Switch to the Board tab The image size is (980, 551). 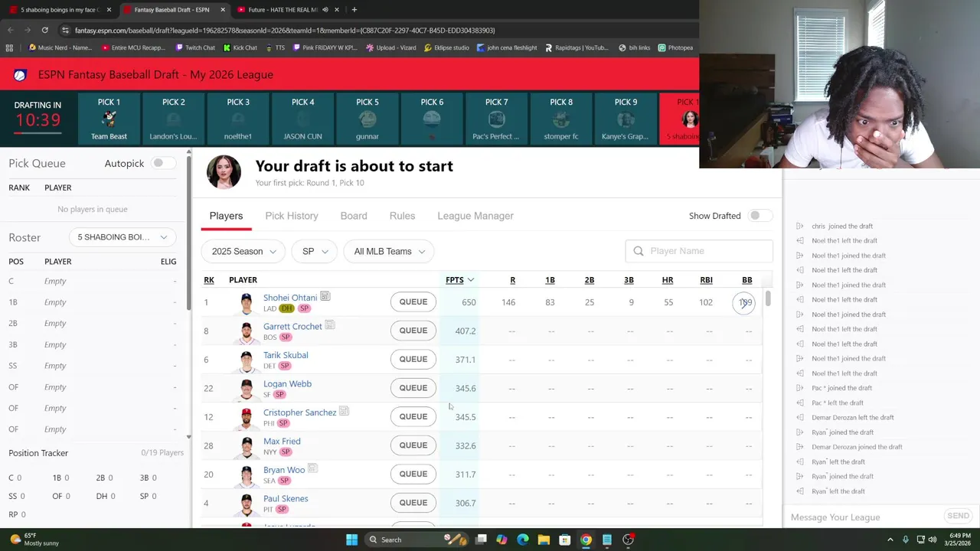[354, 216]
